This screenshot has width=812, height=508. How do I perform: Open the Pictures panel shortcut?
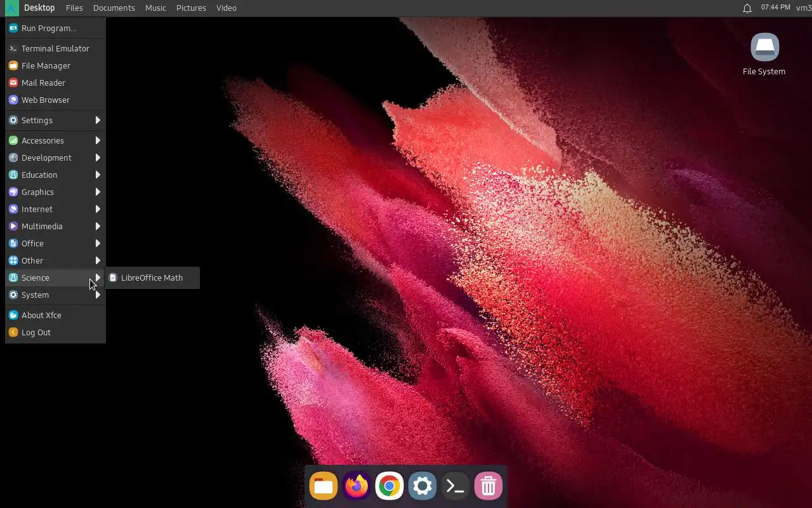click(191, 8)
